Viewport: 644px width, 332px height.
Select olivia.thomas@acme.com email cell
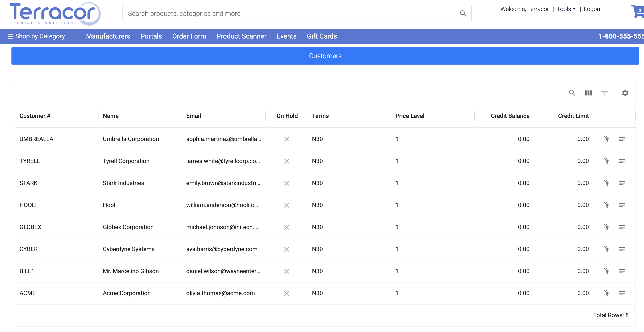pos(220,293)
